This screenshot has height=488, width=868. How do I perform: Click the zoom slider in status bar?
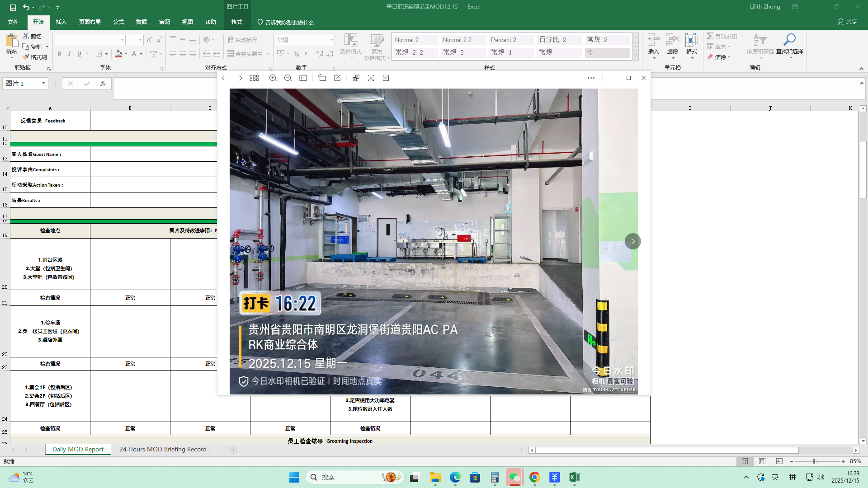(814, 461)
